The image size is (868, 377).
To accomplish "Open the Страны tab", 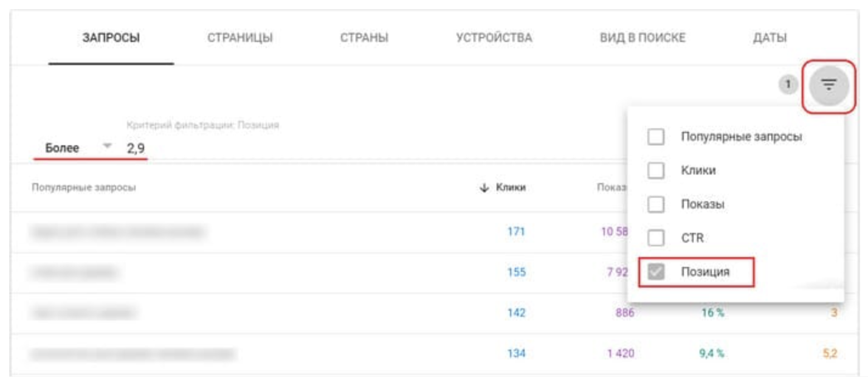I will pyautogui.click(x=364, y=38).
